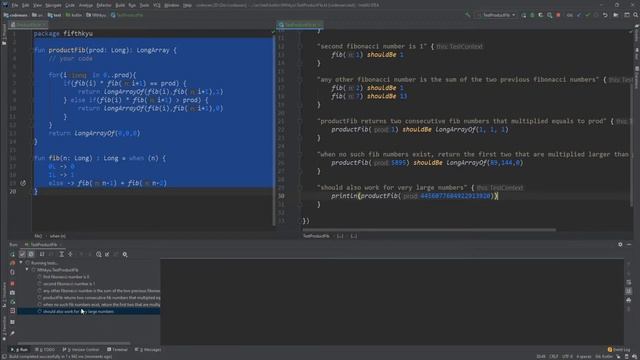Click the rerun failed tests icon in sidebar

pyautogui.click(x=12, y=263)
